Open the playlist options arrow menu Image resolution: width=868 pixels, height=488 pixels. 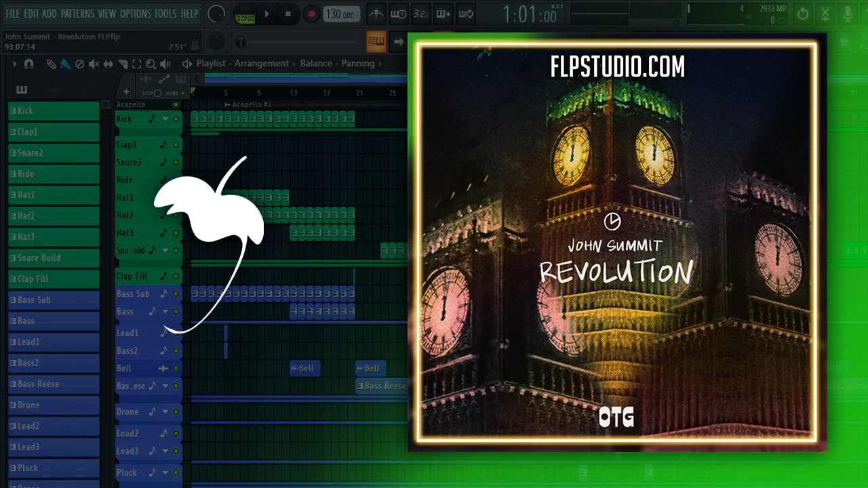tap(15, 64)
